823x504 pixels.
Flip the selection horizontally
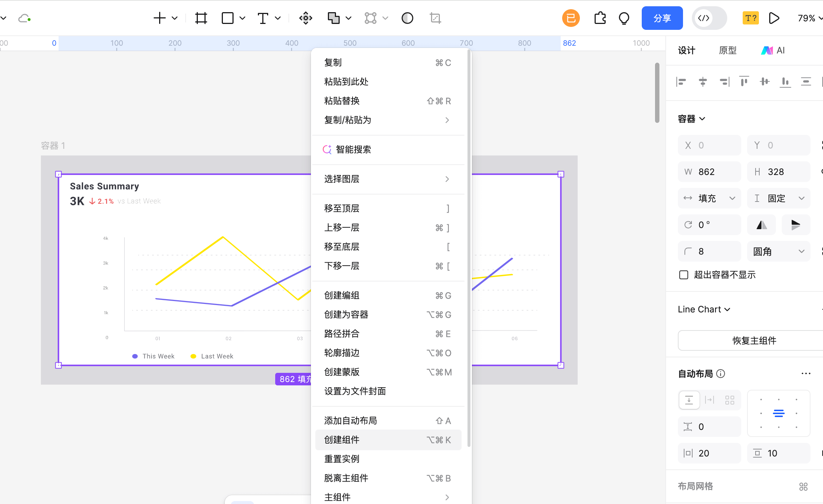[x=761, y=225]
